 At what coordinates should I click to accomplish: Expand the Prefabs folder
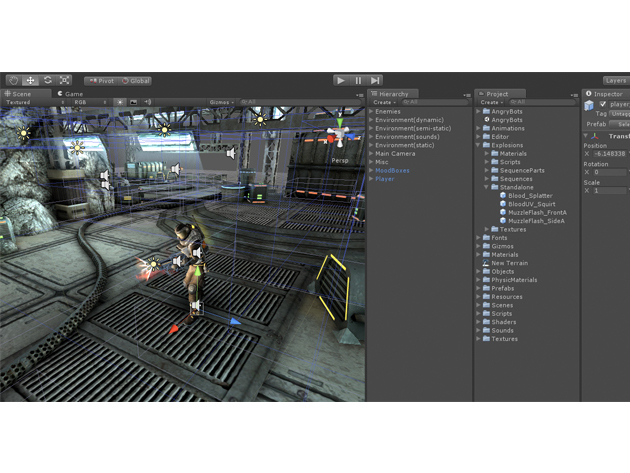[x=478, y=288]
